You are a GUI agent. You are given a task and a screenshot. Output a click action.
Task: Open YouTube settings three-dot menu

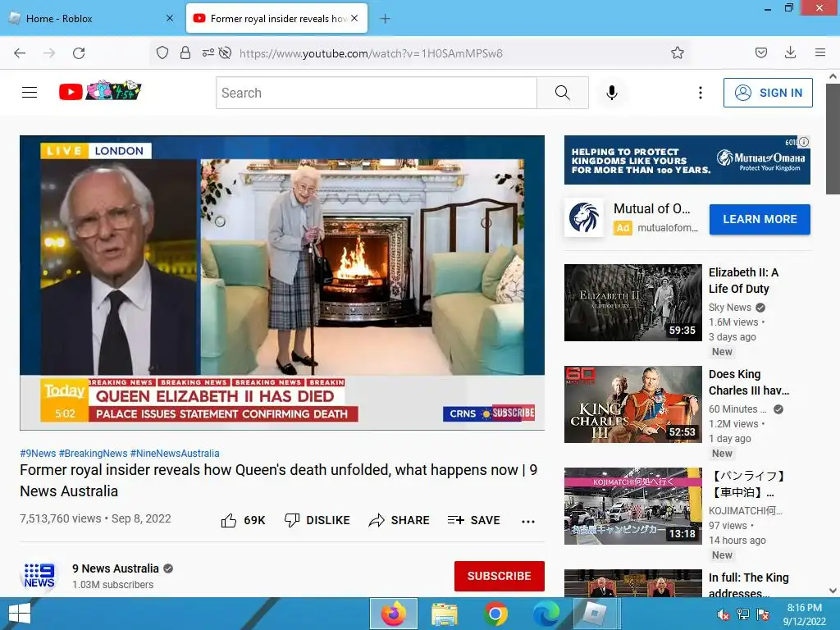[x=701, y=93]
